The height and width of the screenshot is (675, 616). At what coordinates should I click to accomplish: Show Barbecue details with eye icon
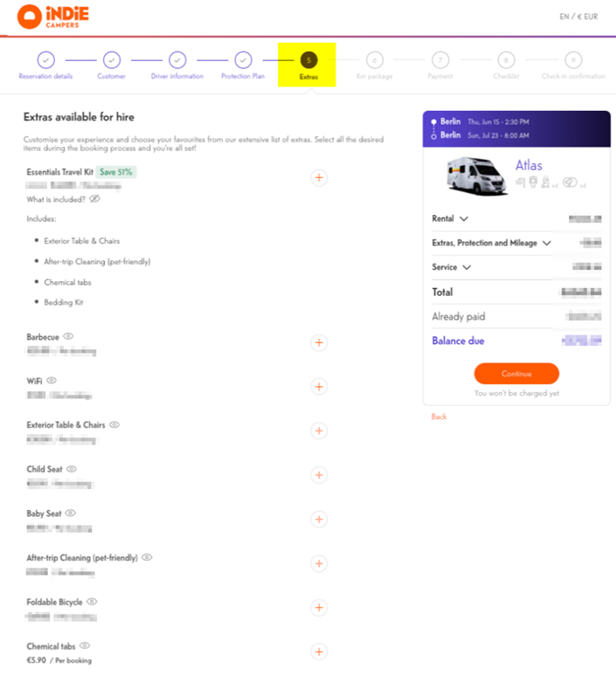[x=68, y=336]
